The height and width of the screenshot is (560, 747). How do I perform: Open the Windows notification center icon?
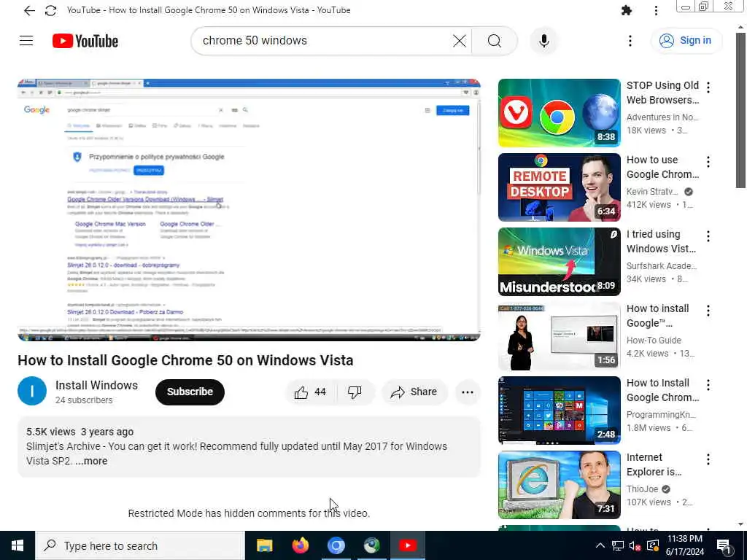click(724, 546)
